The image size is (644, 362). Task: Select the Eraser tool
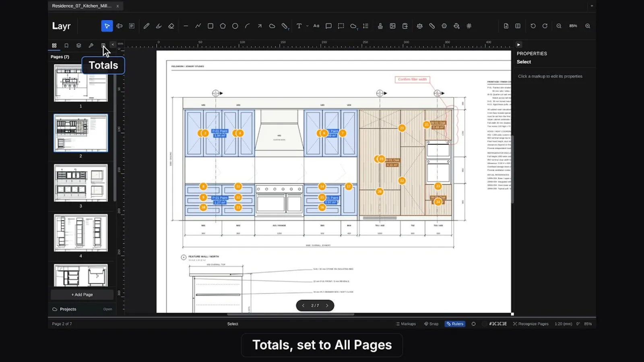click(x=171, y=26)
